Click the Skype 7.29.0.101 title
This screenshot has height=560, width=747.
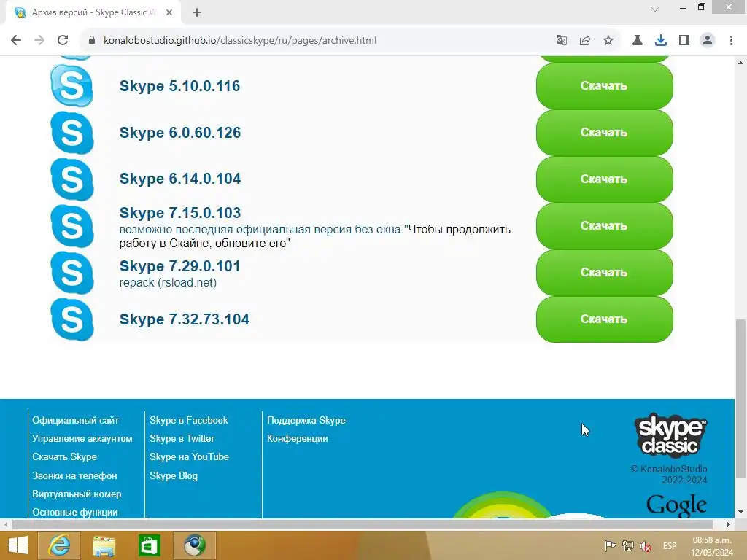coord(179,266)
